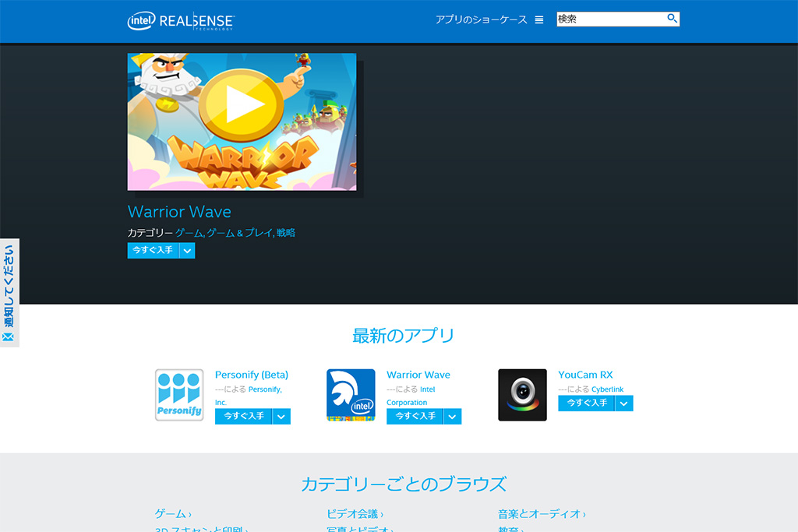
Task: Open the hamburger menu icon beside アプリのショーケース
Action: point(539,19)
